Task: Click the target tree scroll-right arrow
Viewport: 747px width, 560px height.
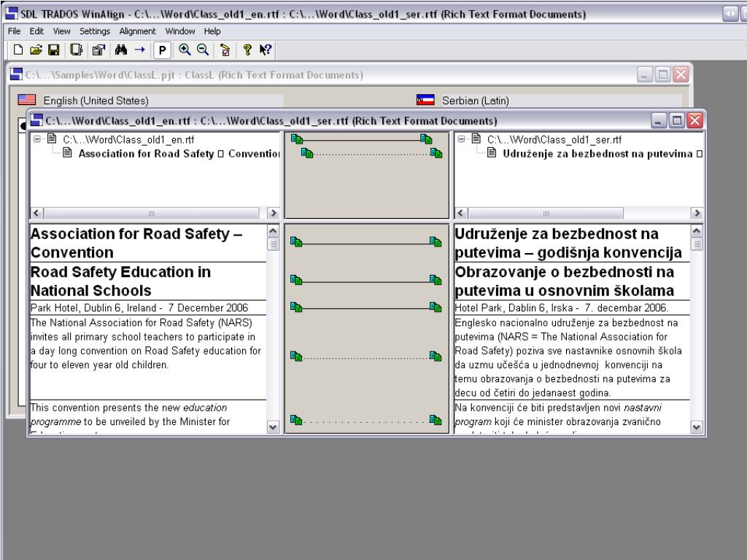Action: point(697,213)
